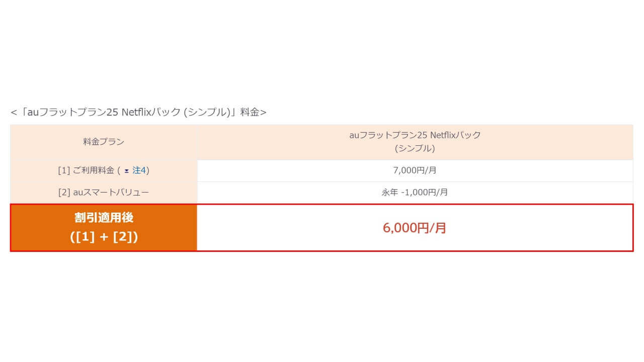This screenshot has width=644, height=362.
Task: Click the "([1] + [2])" formula text
Action: pos(104,237)
